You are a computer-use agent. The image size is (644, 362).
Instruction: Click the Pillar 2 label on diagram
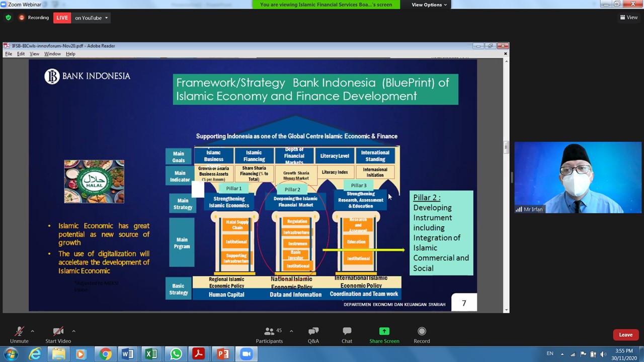pos(292,190)
